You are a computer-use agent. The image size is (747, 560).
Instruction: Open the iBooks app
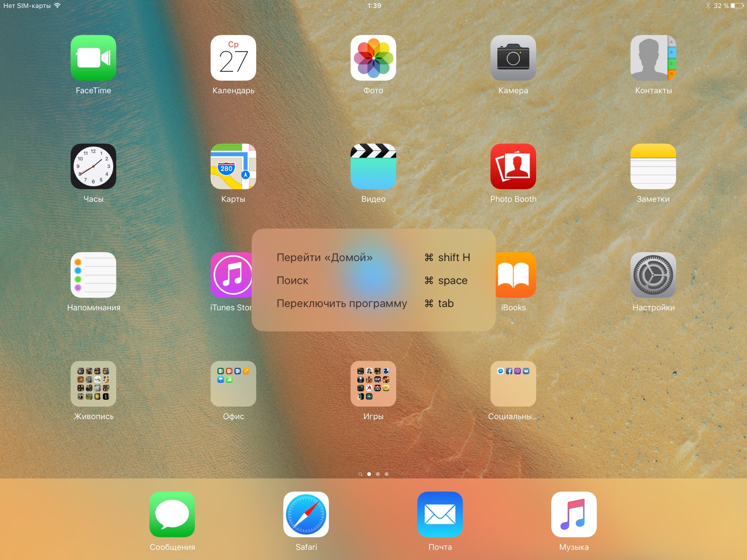(515, 275)
